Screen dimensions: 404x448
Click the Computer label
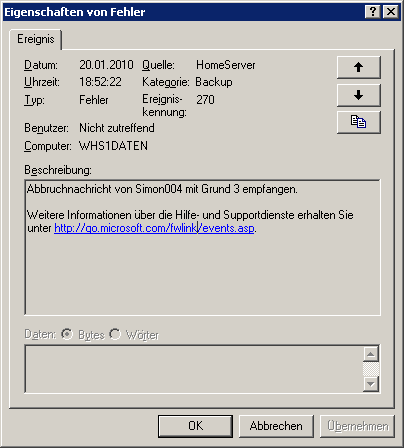coord(48,146)
